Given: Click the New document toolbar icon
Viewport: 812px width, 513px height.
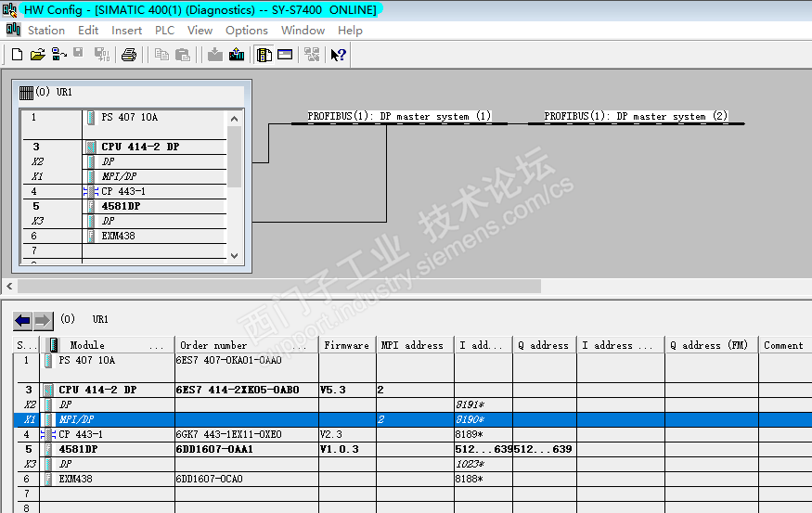Looking at the screenshot, I should tap(17, 55).
